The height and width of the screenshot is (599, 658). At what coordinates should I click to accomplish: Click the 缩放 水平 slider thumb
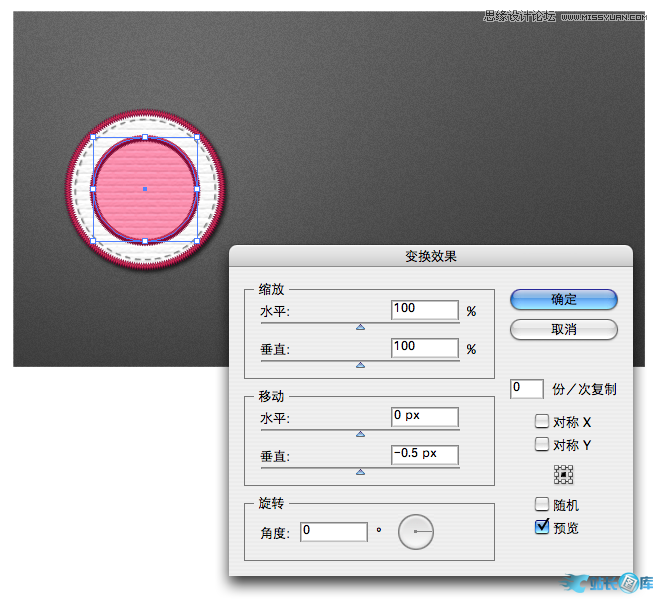pos(360,326)
